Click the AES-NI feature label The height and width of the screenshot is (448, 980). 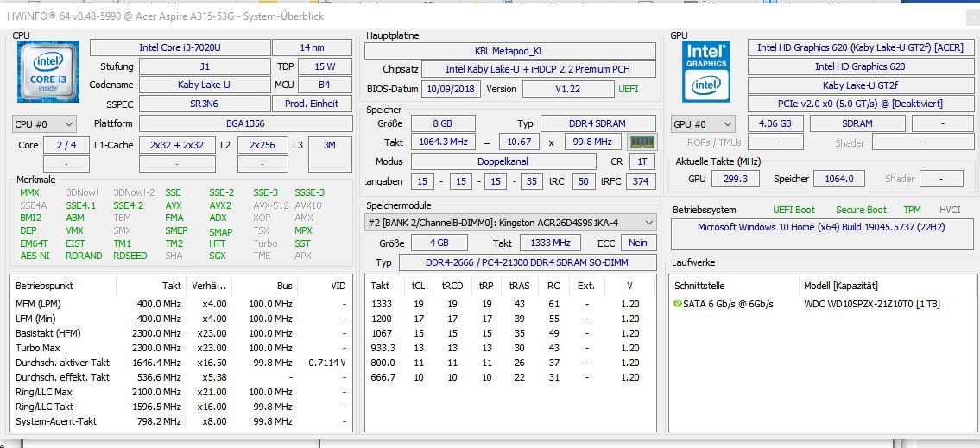click(34, 256)
